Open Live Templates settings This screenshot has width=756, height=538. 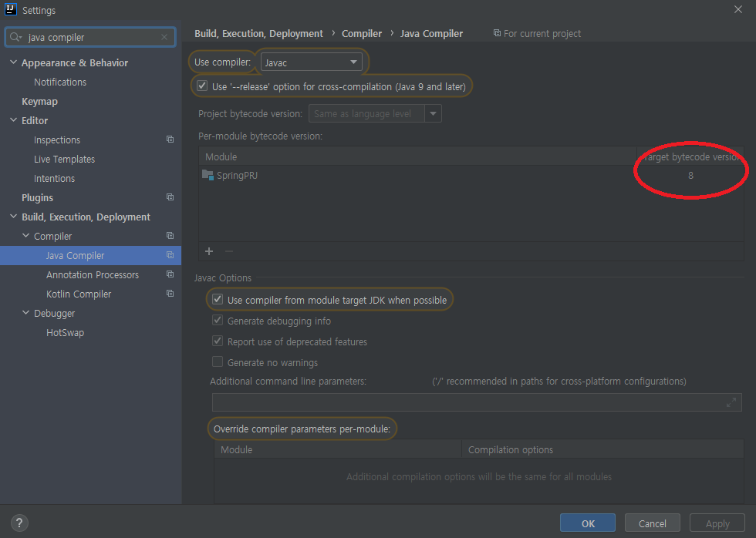(x=65, y=159)
